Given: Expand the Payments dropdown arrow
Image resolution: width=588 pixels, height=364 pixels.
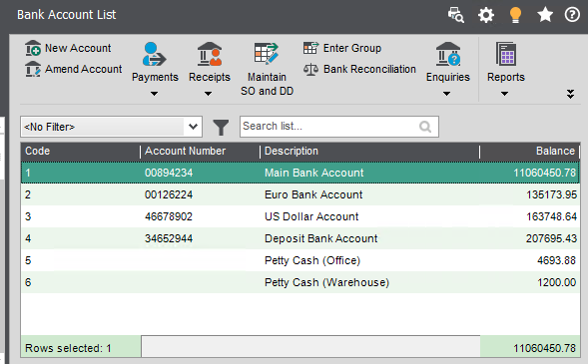Looking at the screenshot, I should (x=154, y=94).
